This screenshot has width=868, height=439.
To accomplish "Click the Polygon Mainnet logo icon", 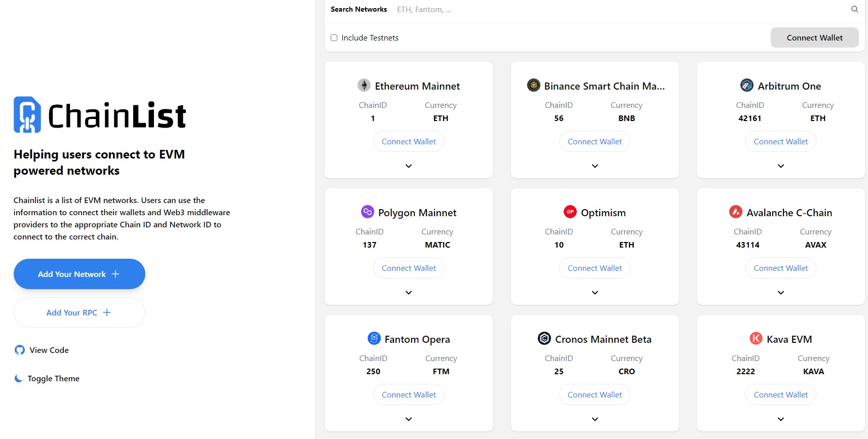I will [x=367, y=212].
